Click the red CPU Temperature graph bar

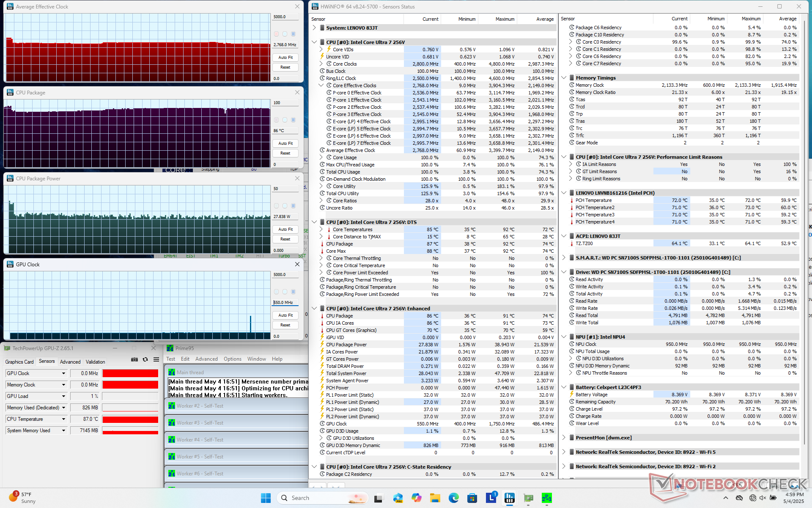[130, 419]
